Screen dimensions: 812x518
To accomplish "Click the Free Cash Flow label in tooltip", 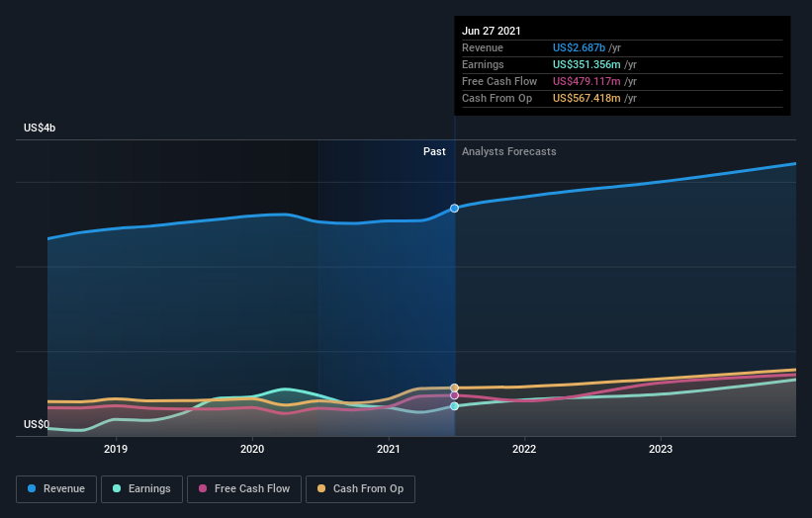I will coord(499,81).
